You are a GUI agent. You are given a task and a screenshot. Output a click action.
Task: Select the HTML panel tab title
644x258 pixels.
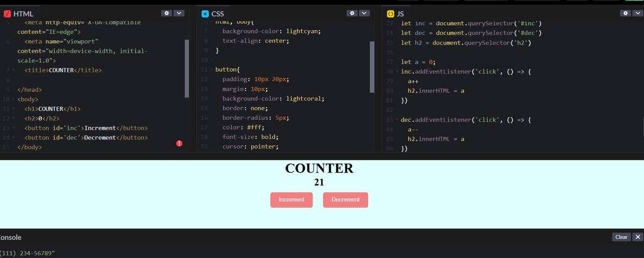pos(23,13)
